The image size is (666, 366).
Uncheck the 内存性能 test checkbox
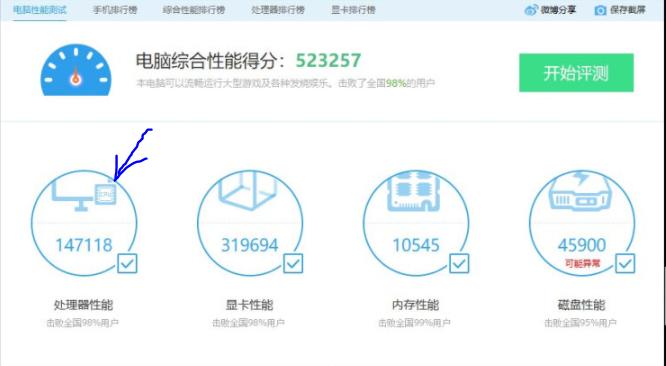459,264
